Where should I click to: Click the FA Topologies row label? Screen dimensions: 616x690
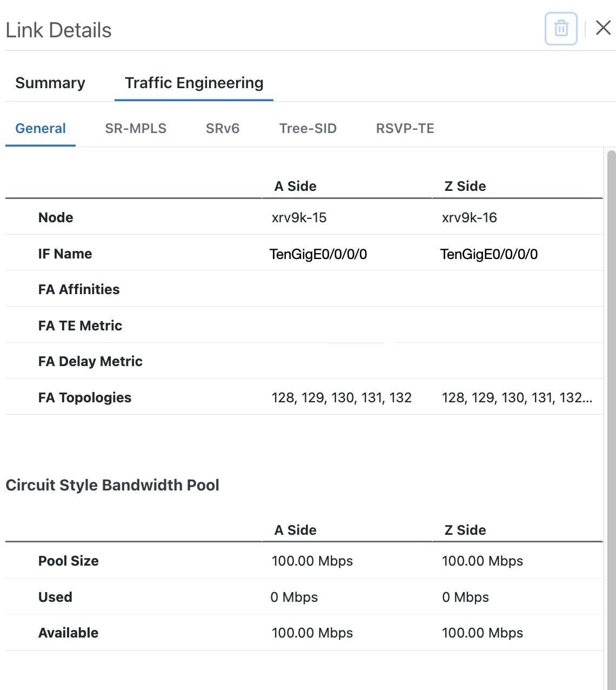pyautogui.click(x=85, y=397)
